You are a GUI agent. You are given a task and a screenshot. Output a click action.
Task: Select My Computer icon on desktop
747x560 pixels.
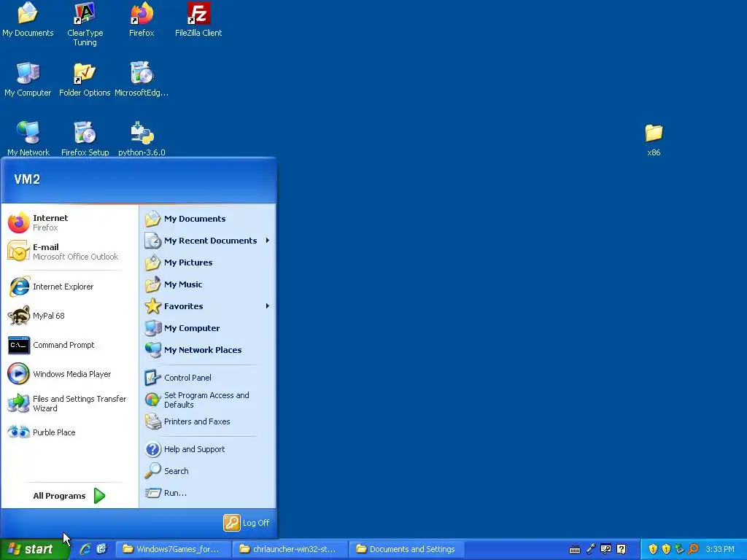point(28,79)
